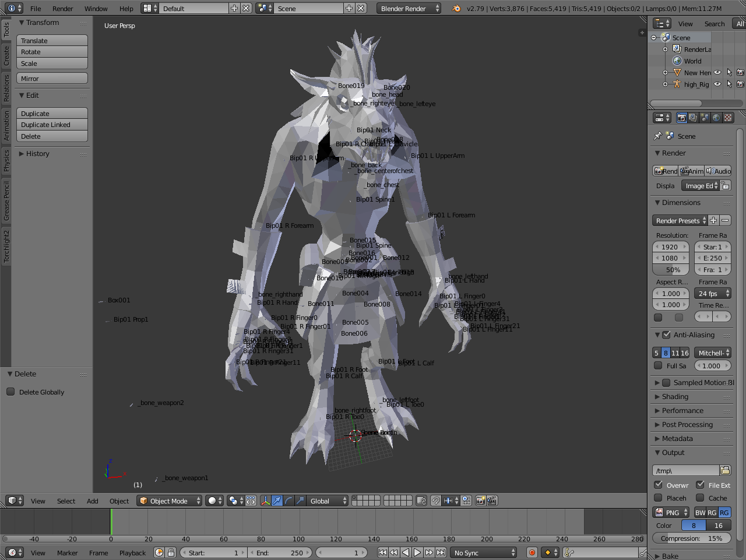Click the Duplicate Linked button
This screenshot has width=746, height=560.
coord(52,125)
